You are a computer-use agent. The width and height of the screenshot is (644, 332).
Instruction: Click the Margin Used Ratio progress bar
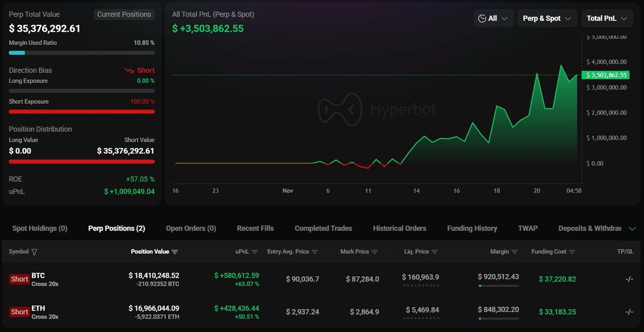(x=82, y=53)
